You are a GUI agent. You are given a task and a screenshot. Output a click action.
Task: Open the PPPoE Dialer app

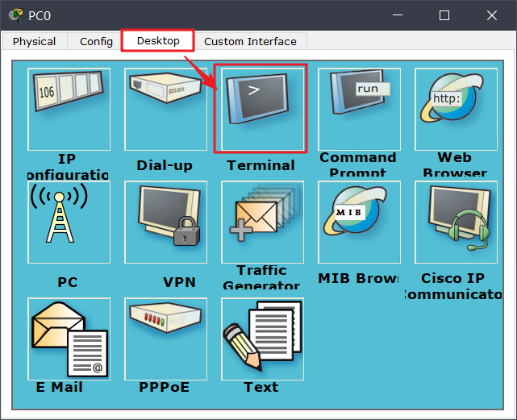(x=165, y=339)
